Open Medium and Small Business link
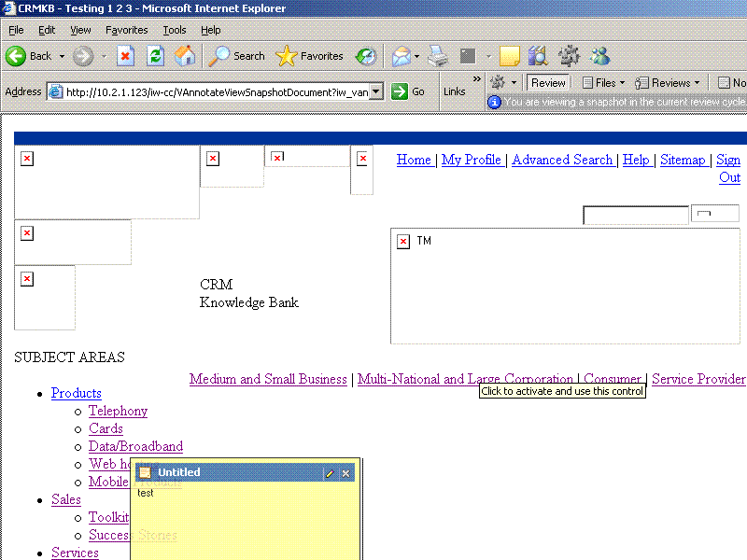Viewport: 747px width, 560px height. point(268,379)
